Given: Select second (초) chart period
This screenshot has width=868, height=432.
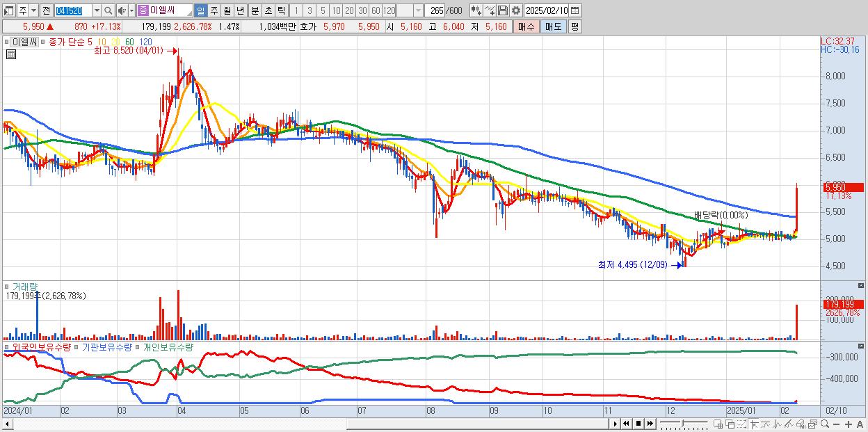Looking at the screenshot, I should [268, 10].
